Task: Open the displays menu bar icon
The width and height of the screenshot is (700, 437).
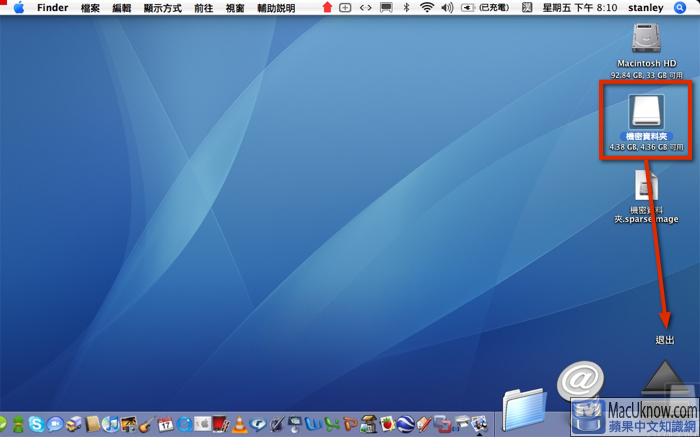Action: coord(386,8)
